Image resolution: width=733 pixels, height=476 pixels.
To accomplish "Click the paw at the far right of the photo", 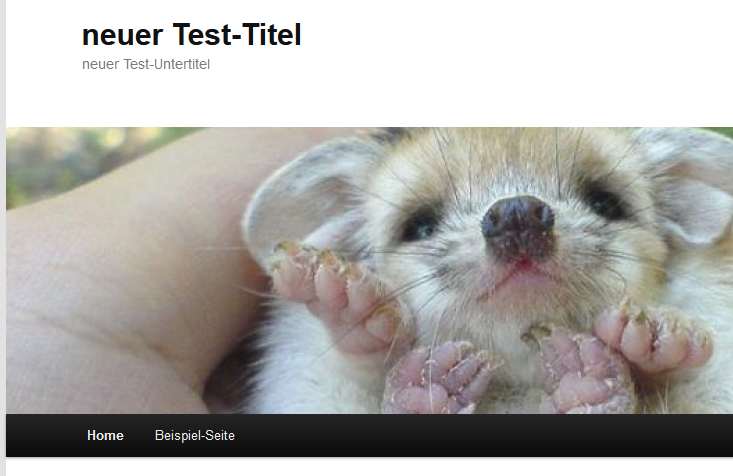I will (654, 337).
